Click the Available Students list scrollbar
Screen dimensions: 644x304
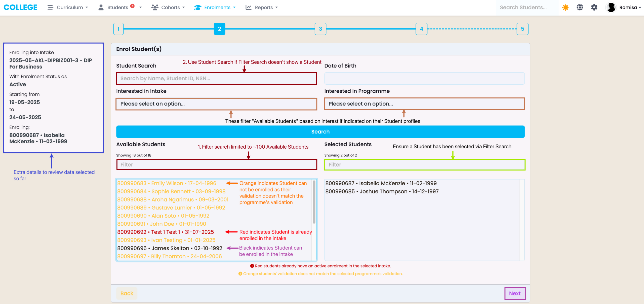click(314, 202)
